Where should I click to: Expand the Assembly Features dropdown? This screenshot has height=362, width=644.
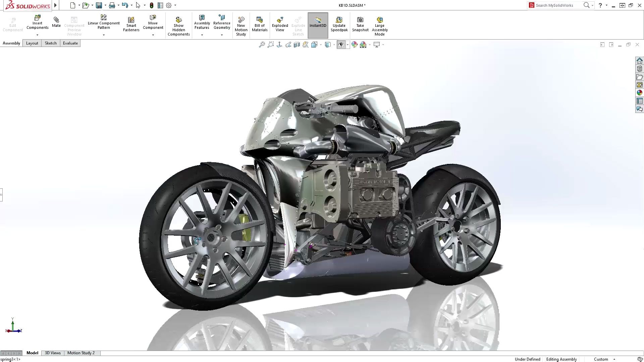[202, 35]
